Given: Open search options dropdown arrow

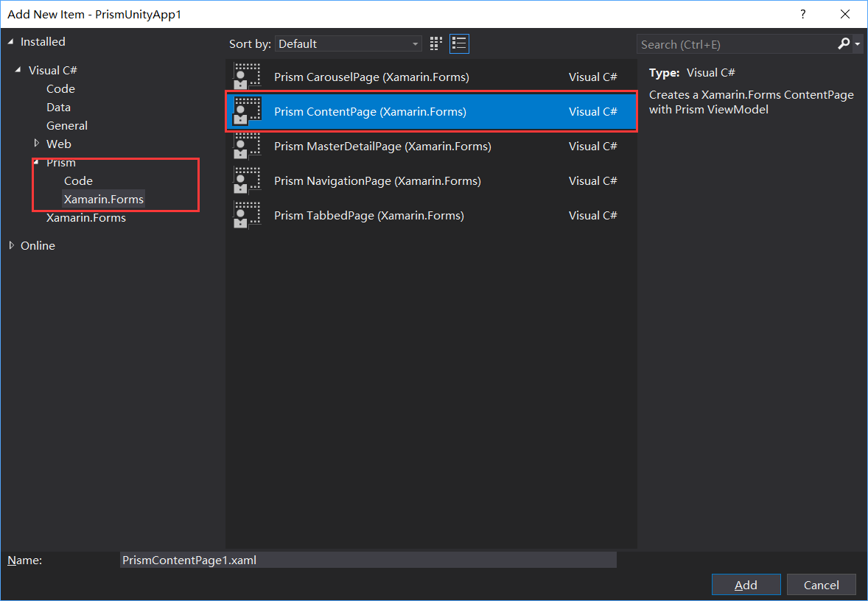Looking at the screenshot, I should 857,43.
